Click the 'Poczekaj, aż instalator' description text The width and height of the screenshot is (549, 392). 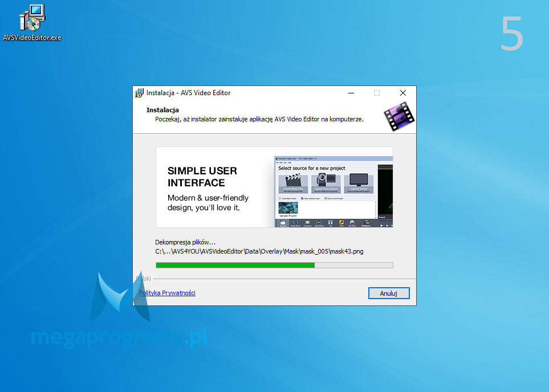pyautogui.click(x=259, y=119)
